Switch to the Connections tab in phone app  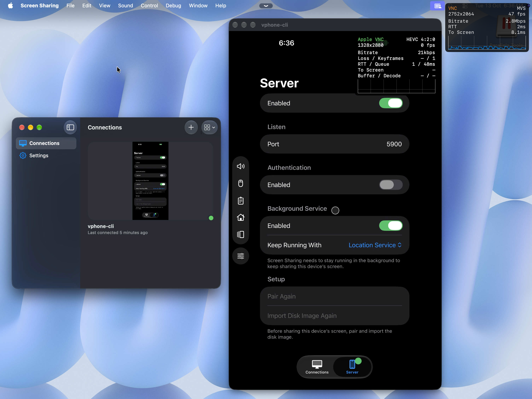[x=317, y=367]
